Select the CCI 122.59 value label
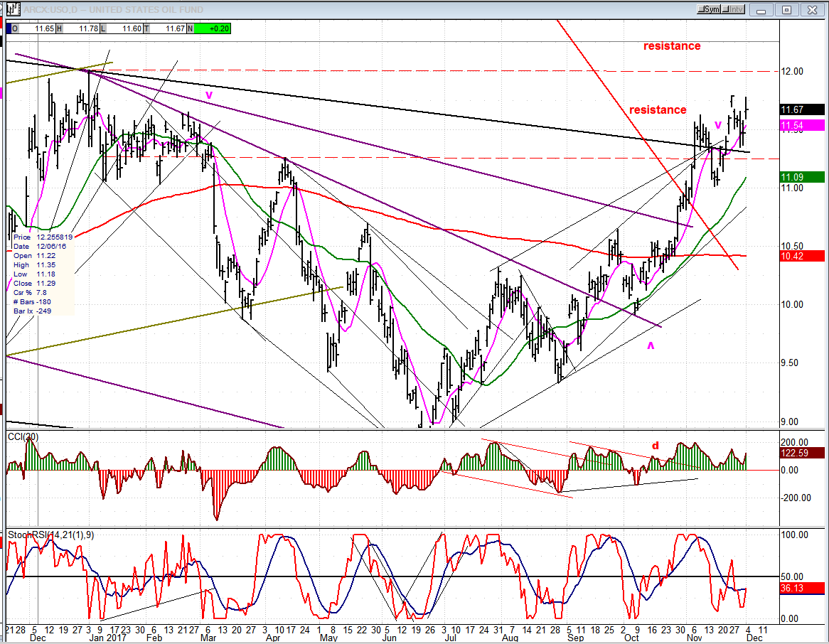The width and height of the screenshot is (829, 644). point(802,453)
